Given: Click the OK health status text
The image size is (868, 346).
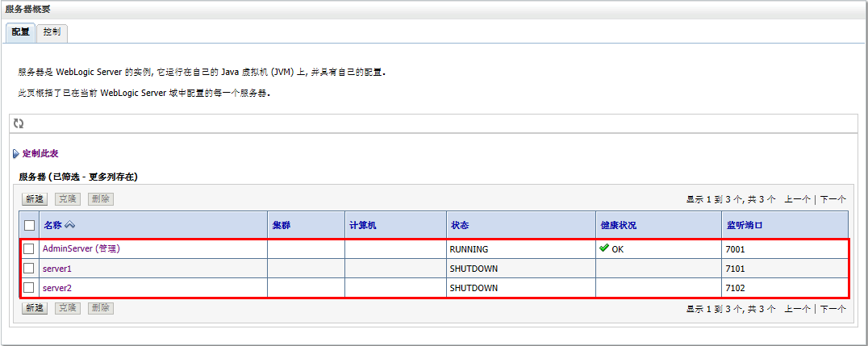Looking at the screenshot, I should (x=617, y=249).
